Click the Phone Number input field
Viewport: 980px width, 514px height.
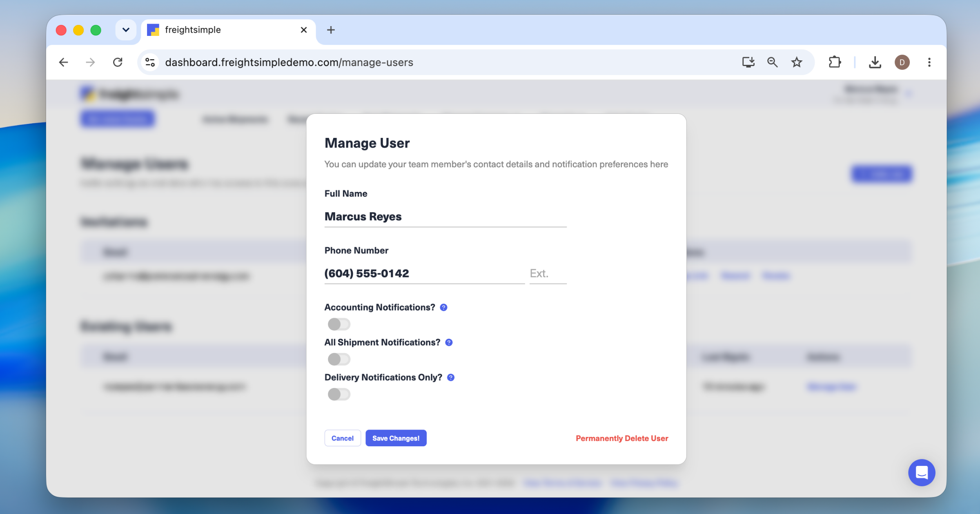point(425,274)
